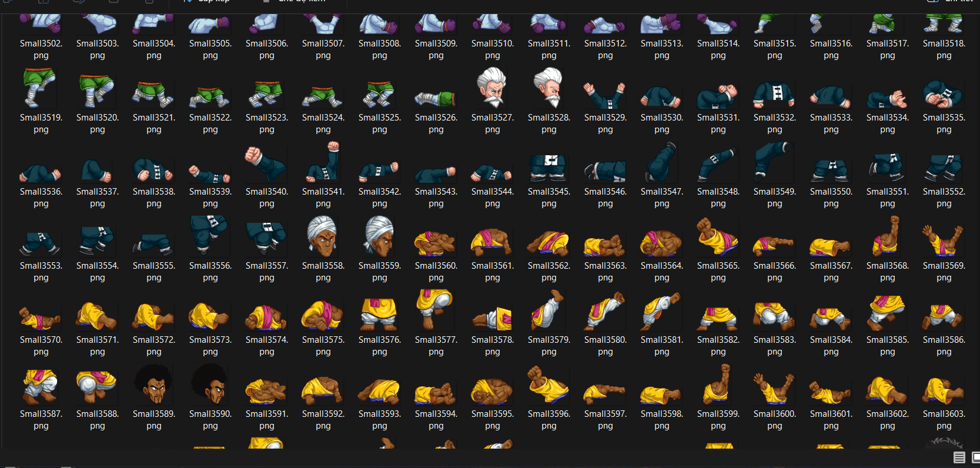Select the Small3599.png raised arm sprite

(718, 385)
